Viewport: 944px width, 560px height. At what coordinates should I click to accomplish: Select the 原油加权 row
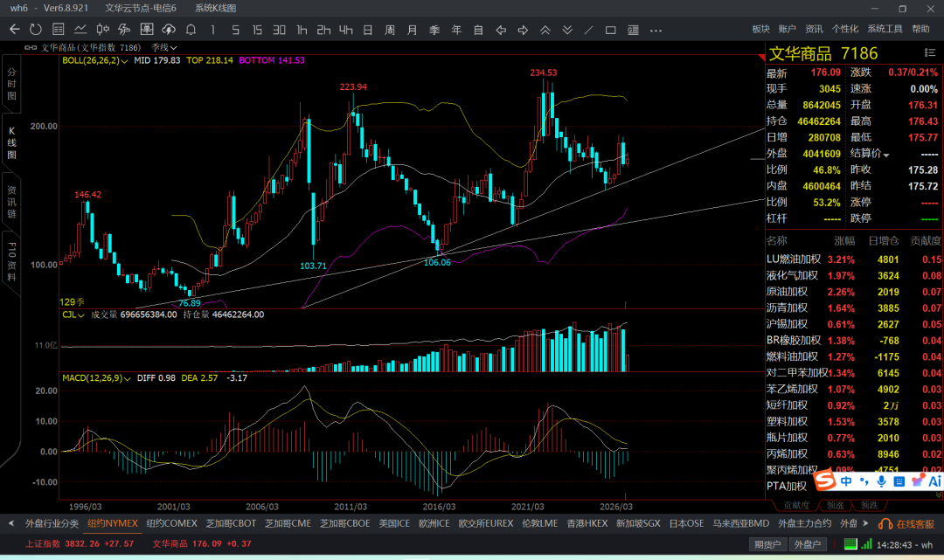pos(854,292)
